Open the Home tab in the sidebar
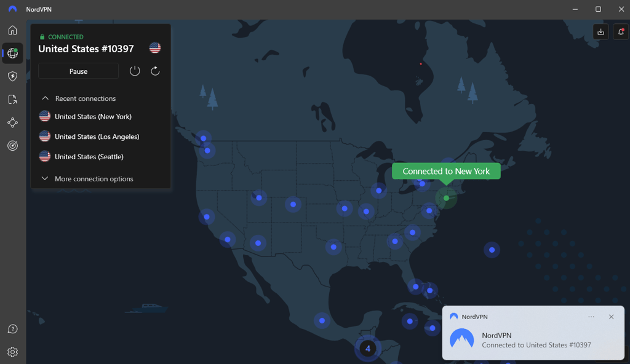Image resolution: width=630 pixels, height=364 pixels. pos(12,30)
